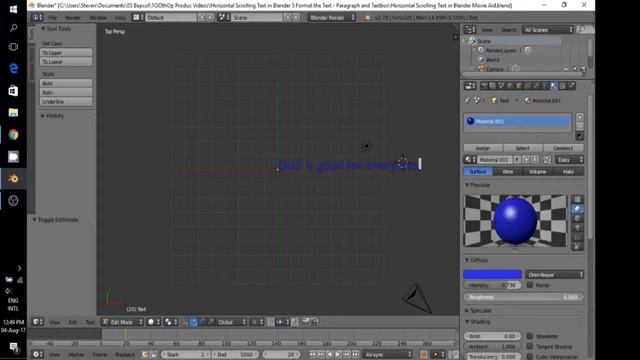This screenshot has height=360, width=640.
Task: Open the Particles properties tab icon
Action: 571,86
